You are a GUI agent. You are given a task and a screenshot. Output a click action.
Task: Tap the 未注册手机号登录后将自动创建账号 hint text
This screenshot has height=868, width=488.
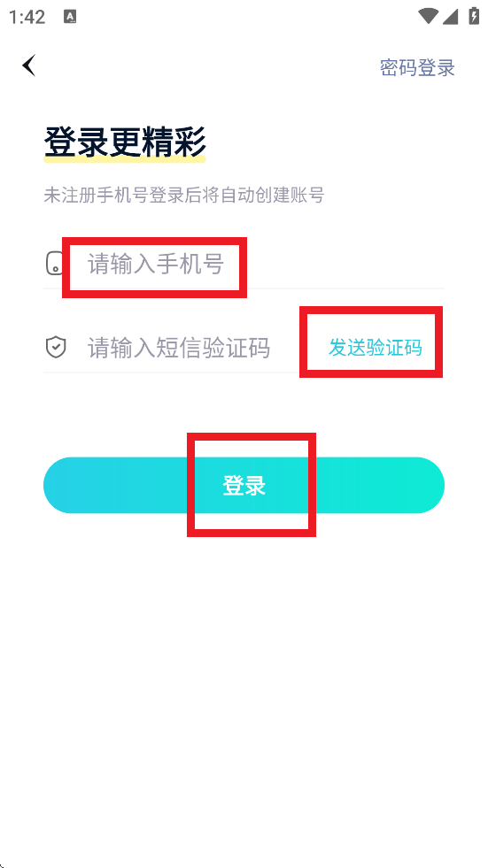point(184,196)
